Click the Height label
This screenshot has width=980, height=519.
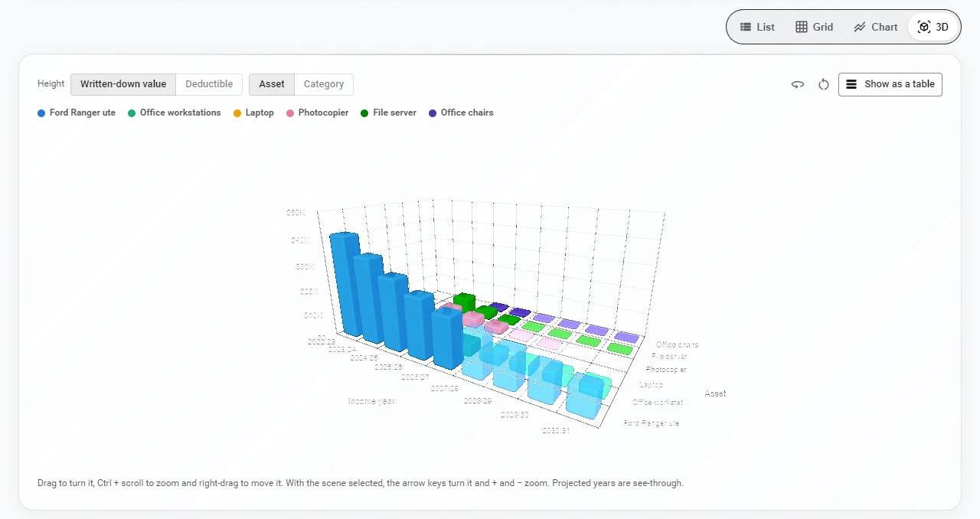(x=51, y=84)
